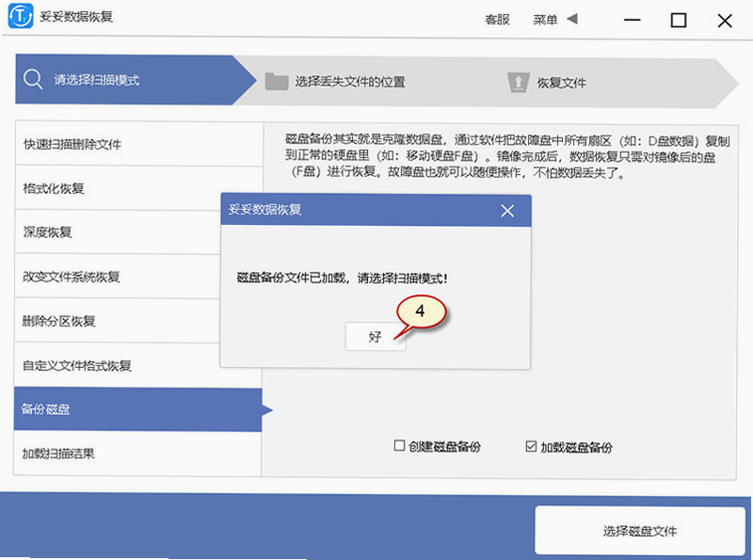753x560 pixels.
Task: Open 客服 customer service
Action: 497,20
